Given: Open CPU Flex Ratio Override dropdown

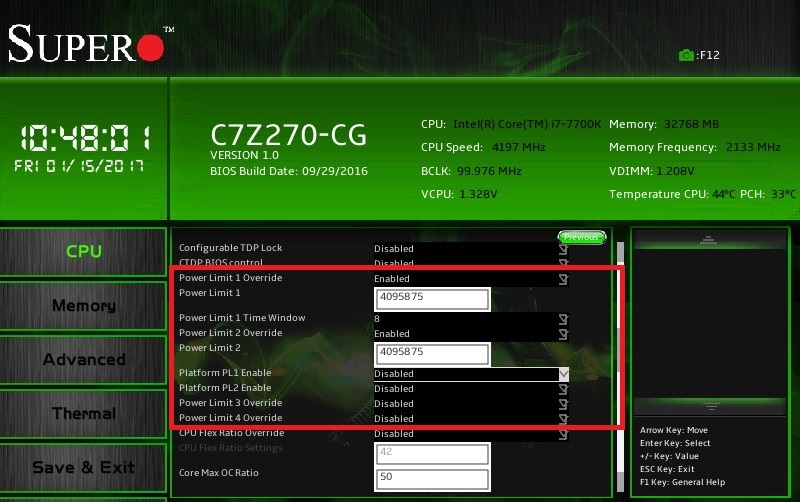Looking at the screenshot, I should [471, 434].
